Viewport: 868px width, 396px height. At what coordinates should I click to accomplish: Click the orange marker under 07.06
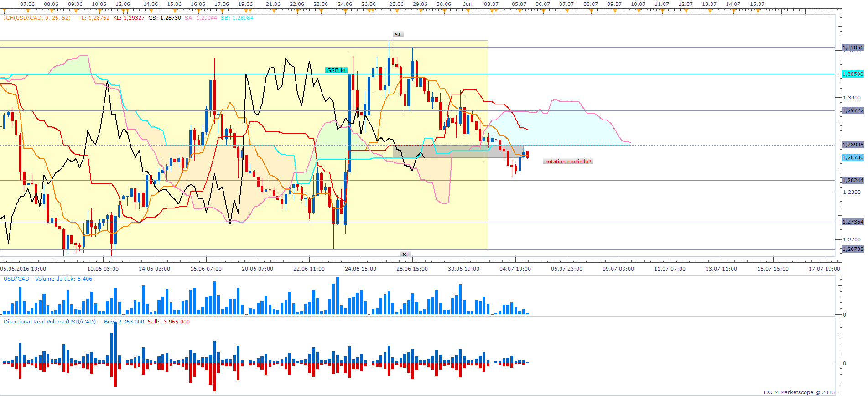27,10
